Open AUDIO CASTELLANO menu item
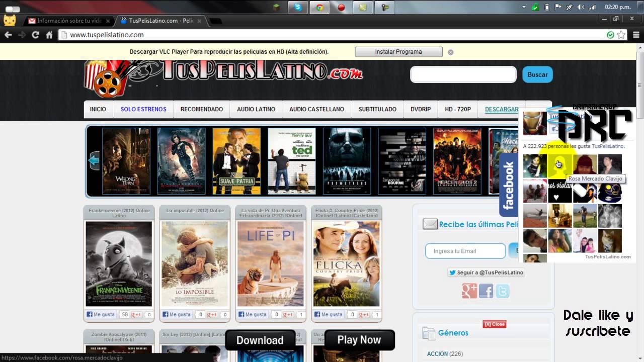 [x=317, y=109]
